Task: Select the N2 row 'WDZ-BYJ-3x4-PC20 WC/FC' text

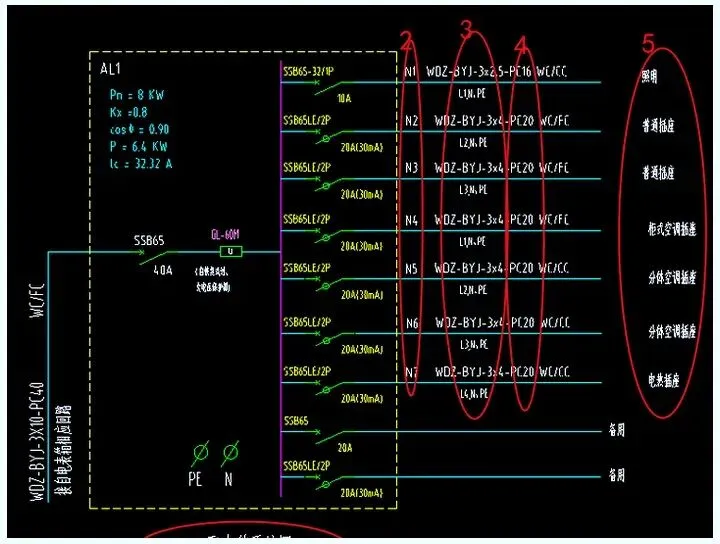Action: (501, 121)
